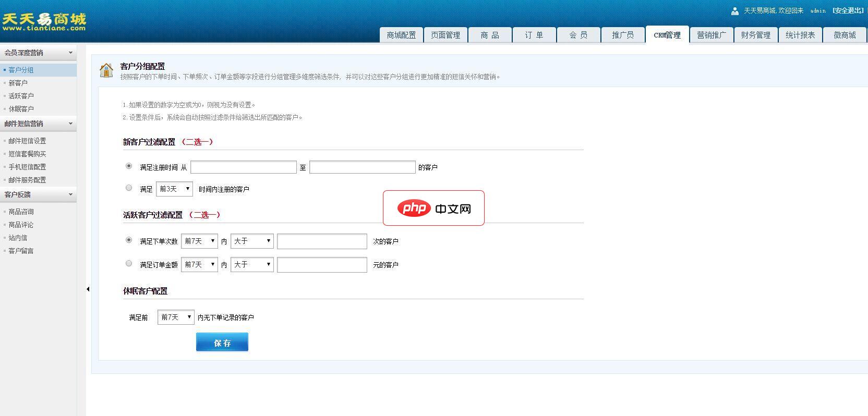Image resolution: width=868 pixels, height=416 pixels.
Task: Click the house icon beside 客户分组配置
Action: (106, 70)
